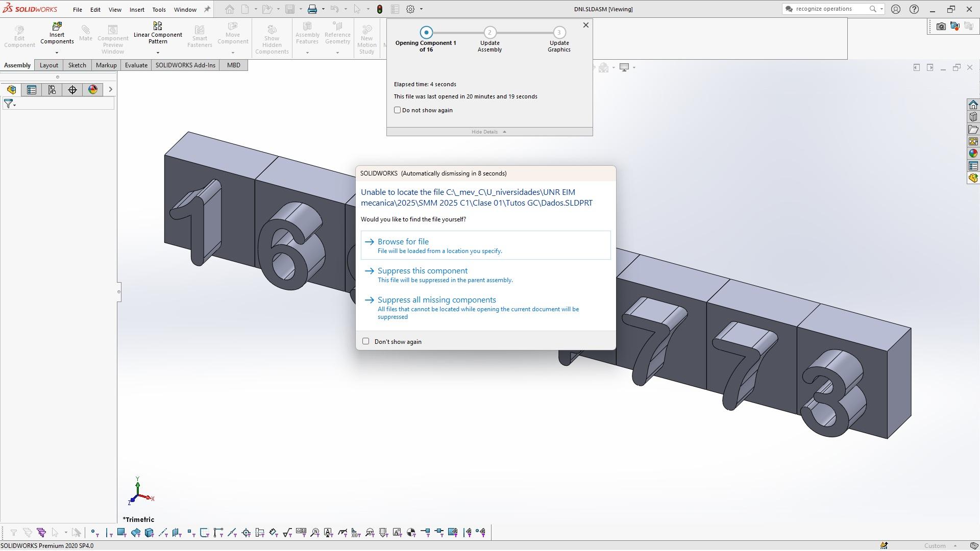
Task: Switch to the Layout tab
Action: (49, 65)
